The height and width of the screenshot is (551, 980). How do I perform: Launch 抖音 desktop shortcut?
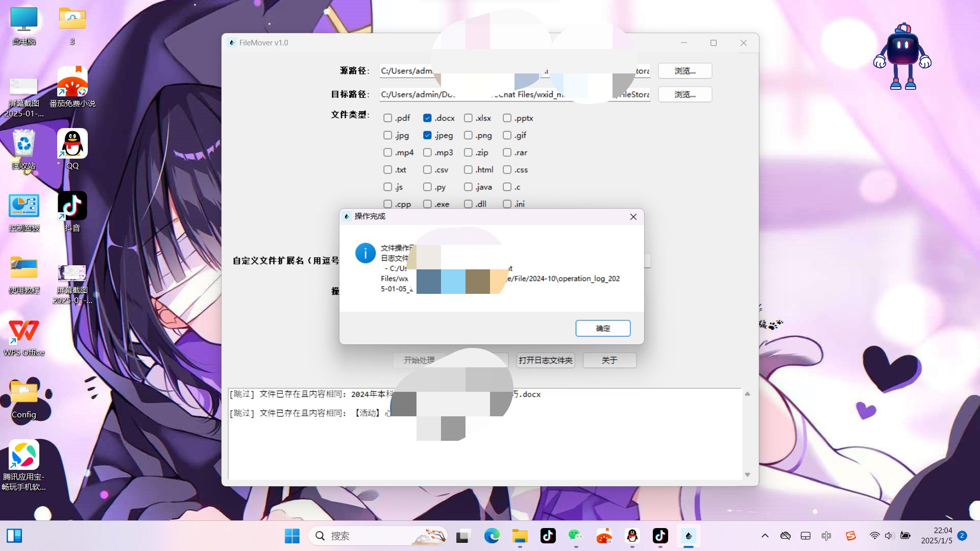[x=72, y=211]
